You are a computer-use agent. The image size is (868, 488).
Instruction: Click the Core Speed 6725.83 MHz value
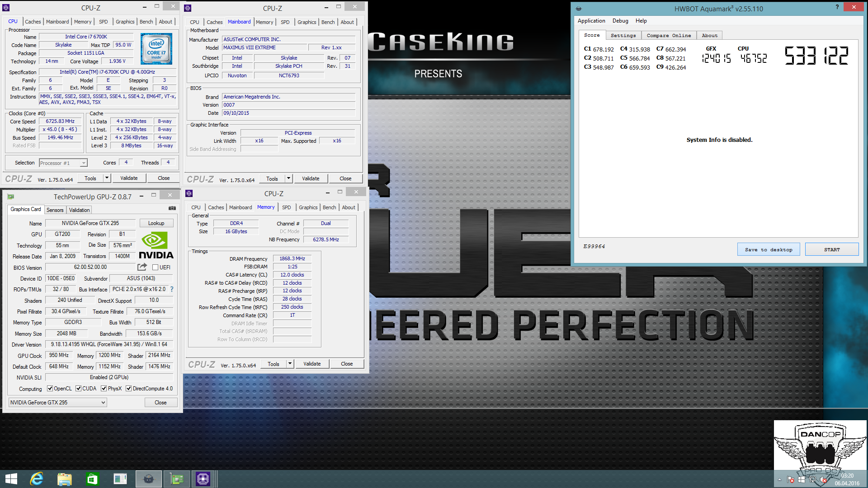click(x=60, y=121)
